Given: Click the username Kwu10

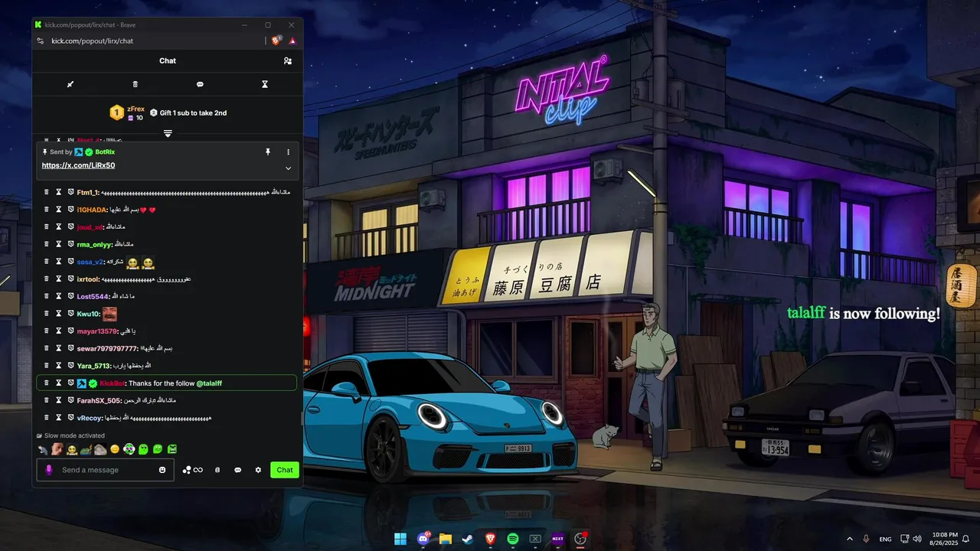Looking at the screenshot, I should pyautogui.click(x=88, y=314).
